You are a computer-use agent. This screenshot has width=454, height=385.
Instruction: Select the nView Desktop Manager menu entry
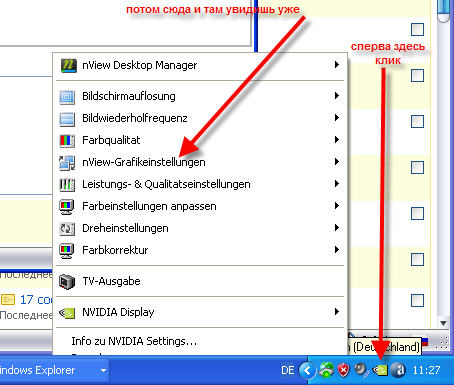point(200,65)
